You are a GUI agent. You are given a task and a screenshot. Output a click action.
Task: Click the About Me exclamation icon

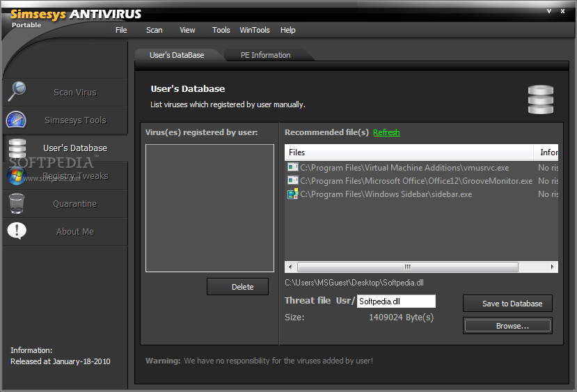point(17,231)
